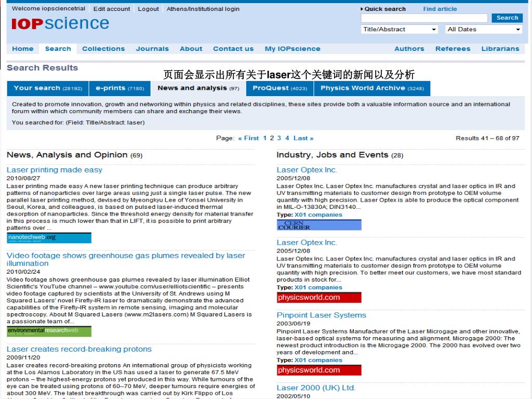Go to the First results page
This screenshot has width=532, height=399.
click(x=248, y=138)
